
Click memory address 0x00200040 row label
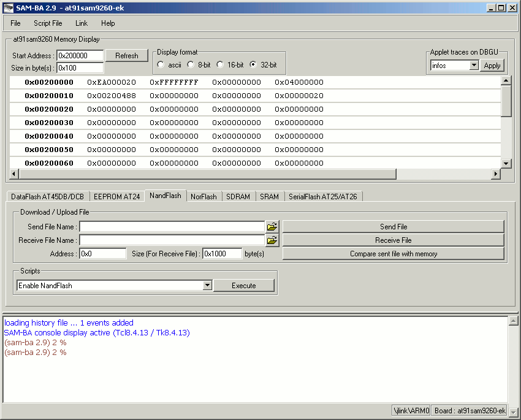[49, 136]
